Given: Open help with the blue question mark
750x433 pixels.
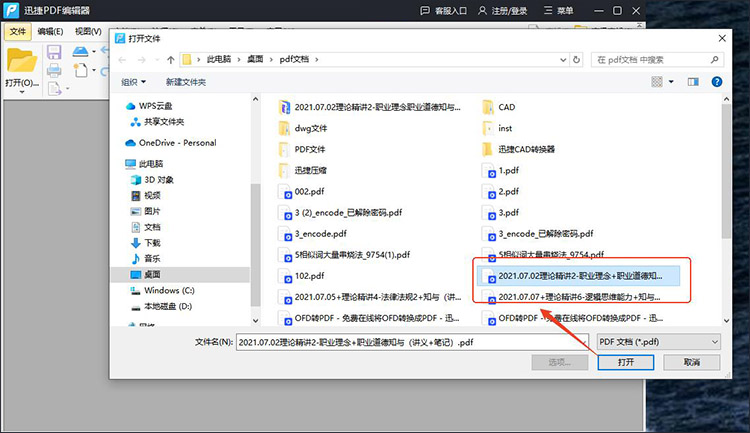Looking at the screenshot, I should pos(717,82).
